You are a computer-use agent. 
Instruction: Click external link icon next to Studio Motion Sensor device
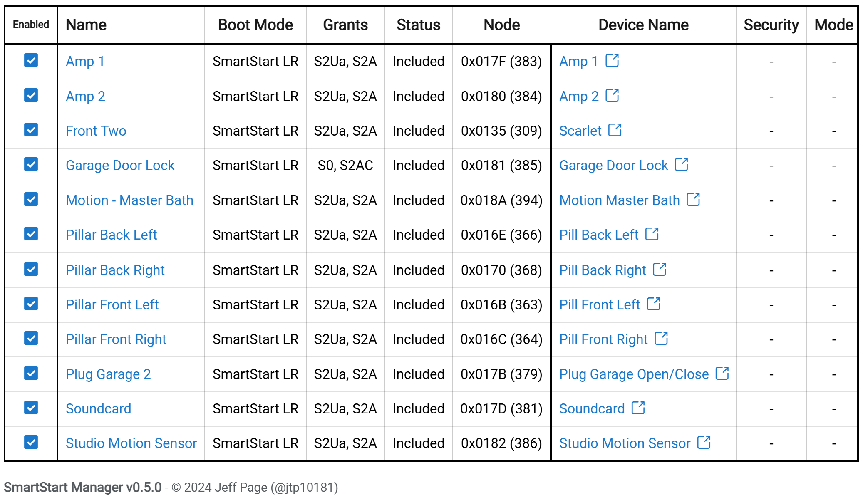[x=704, y=443]
